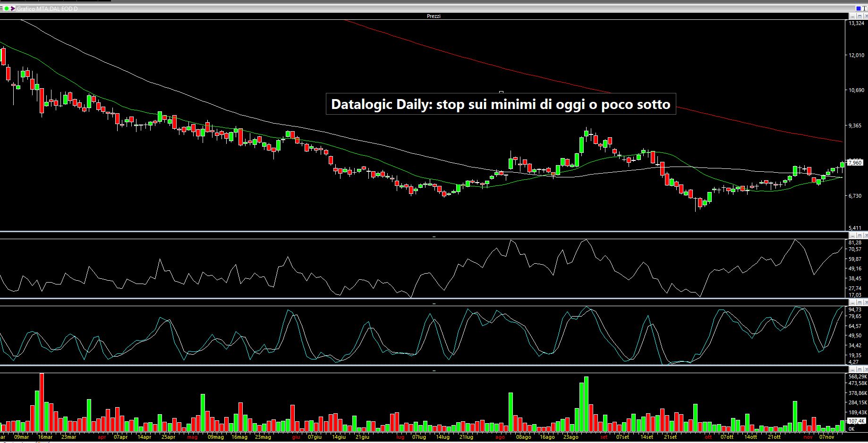Click the 07nov date label
868x443 pixels.
pos(826,437)
